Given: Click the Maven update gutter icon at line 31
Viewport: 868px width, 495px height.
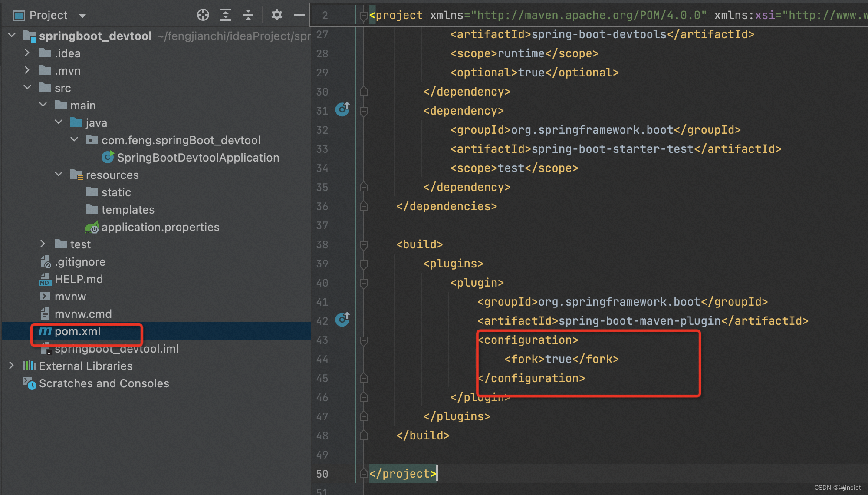Looking at the screenshot, I should click(342, 110).
